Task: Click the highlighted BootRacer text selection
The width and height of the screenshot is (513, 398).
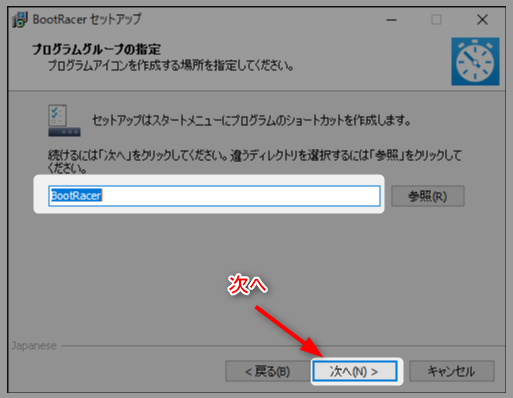Action: point(76,196)
